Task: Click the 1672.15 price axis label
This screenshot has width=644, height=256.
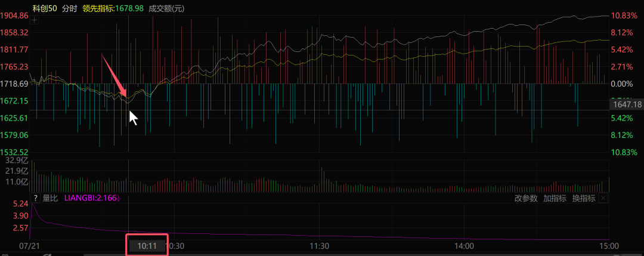Action: tap(14, 101)
